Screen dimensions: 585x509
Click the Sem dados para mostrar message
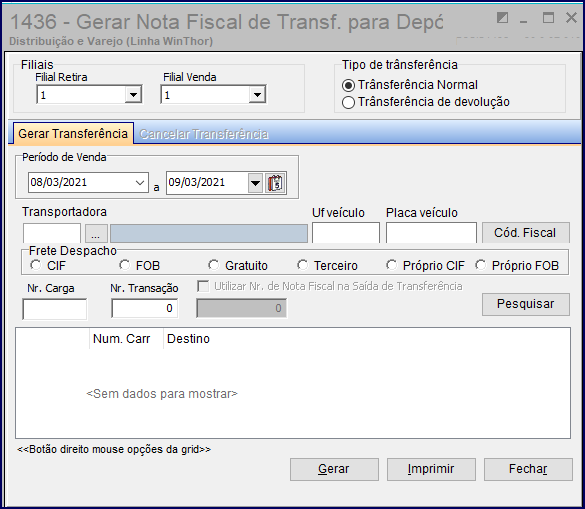pos(162,394)
